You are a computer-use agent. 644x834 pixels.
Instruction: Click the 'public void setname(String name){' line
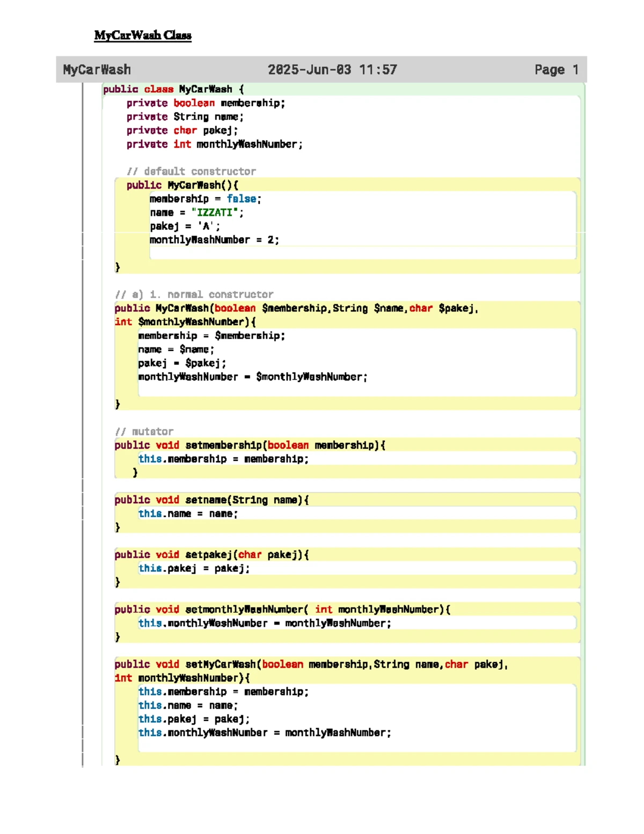coord(211,500)
